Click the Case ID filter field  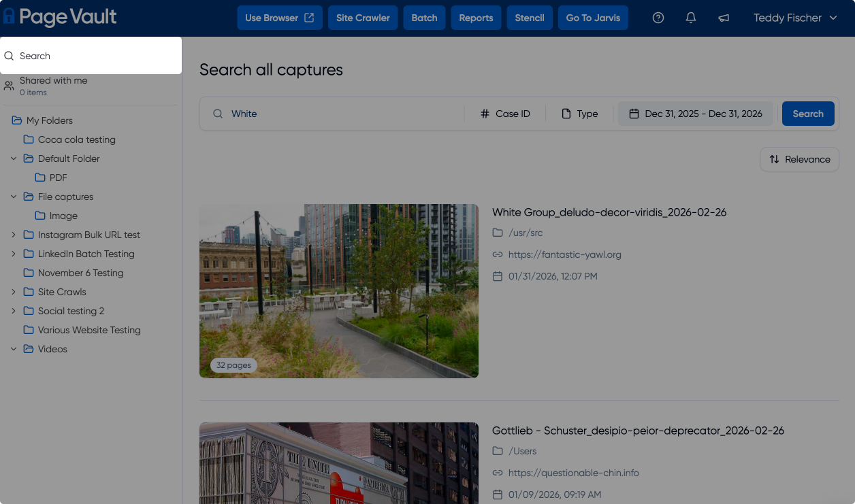click(504, 114)
